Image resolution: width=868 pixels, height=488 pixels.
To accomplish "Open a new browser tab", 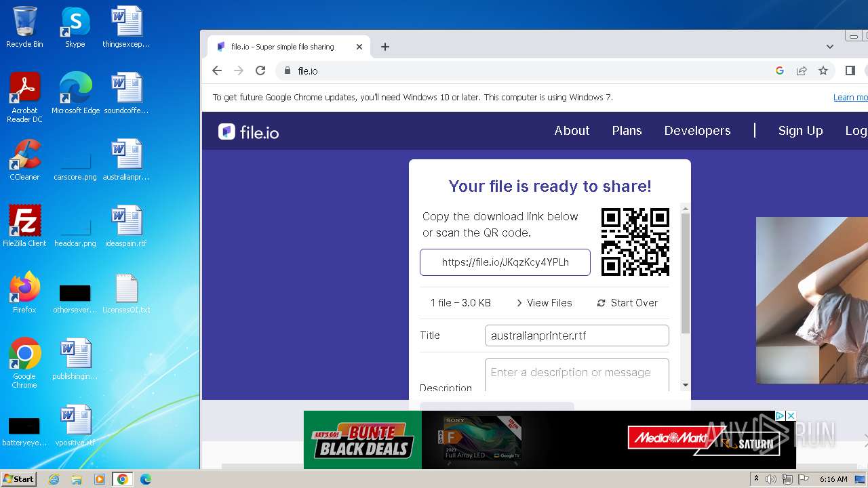I will (x=385, y=47).
